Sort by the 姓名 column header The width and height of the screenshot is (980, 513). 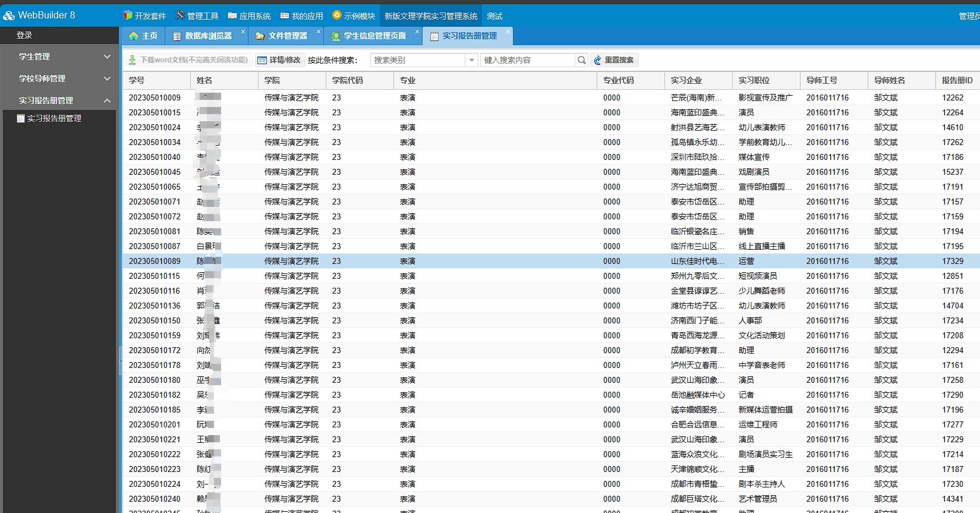tap(224, 80)
